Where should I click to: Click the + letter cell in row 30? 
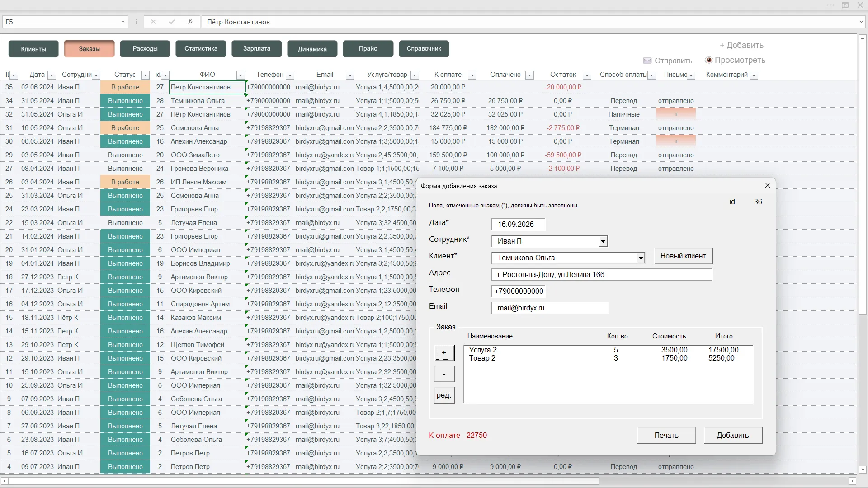point(675,141)
